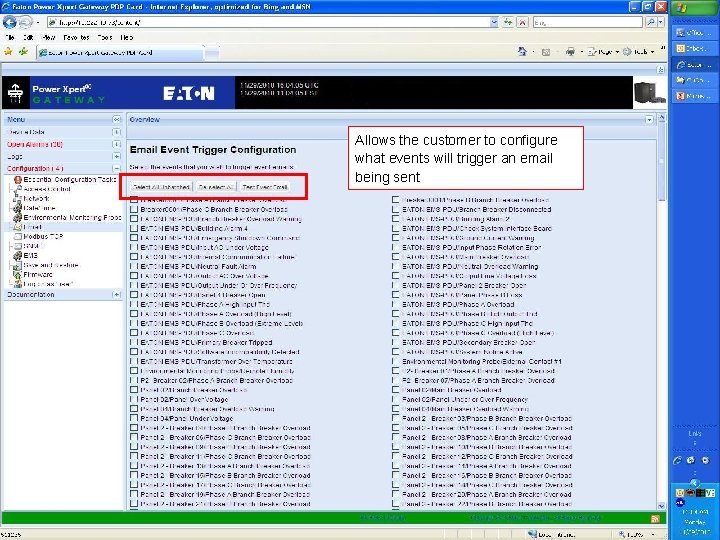720x540 pixels.
Task: Click the Select All Unlatched button
Action: 161,187
